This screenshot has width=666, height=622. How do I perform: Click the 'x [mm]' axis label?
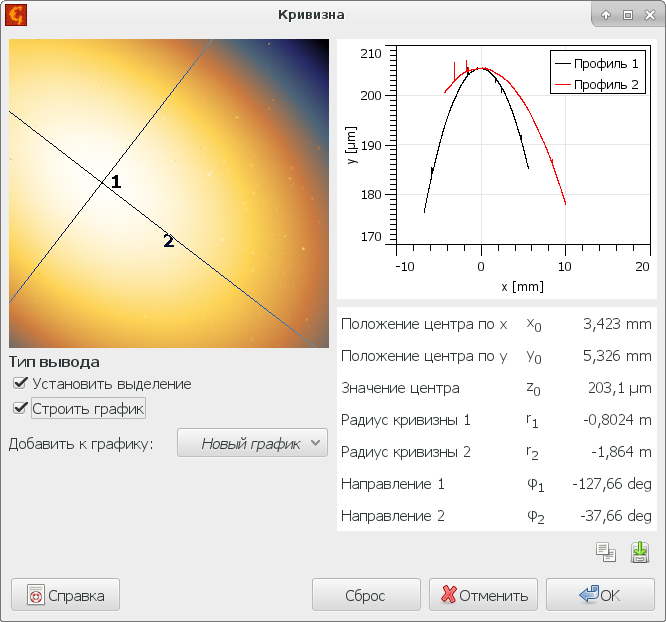[522, 287]
